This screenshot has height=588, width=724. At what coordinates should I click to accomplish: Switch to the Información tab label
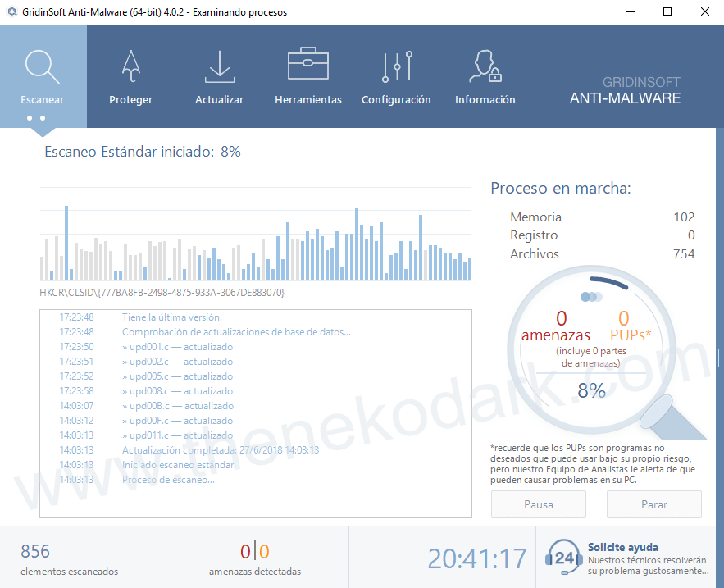(485, 99)
